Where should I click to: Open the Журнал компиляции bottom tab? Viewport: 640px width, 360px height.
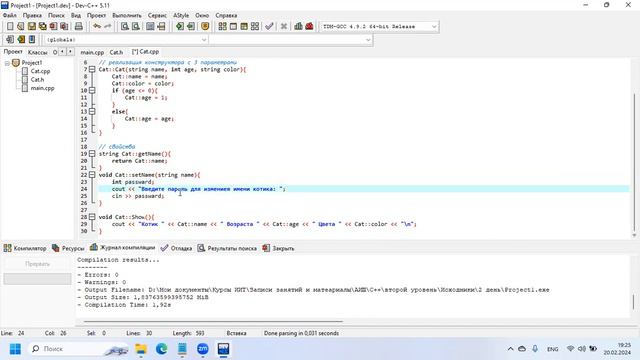pos(123,248)
